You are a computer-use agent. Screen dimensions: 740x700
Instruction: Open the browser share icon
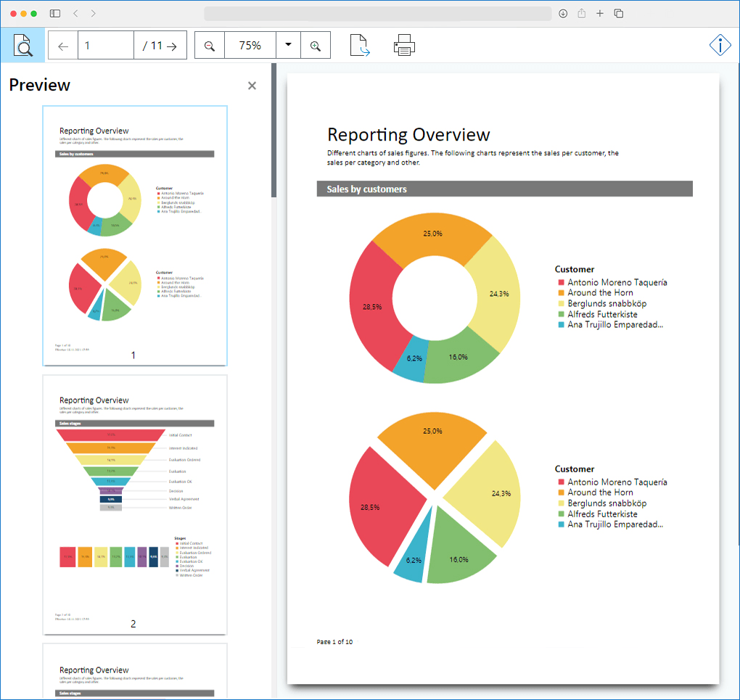581,13
